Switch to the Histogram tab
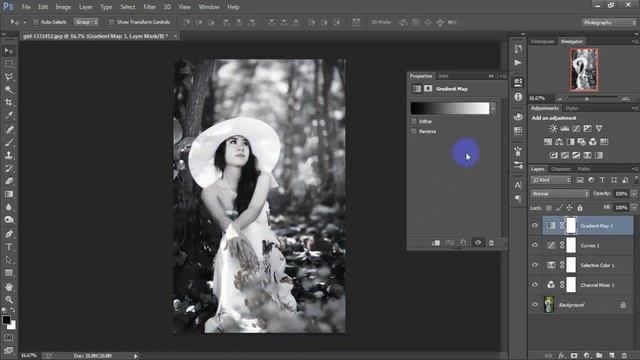Screen dimensions: 640x360 pos(543,42)
